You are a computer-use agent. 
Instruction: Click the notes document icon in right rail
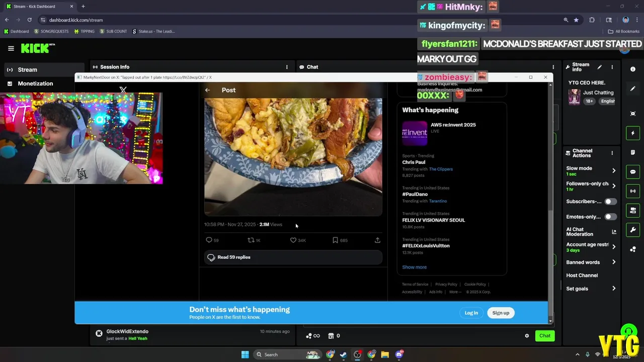633,152
